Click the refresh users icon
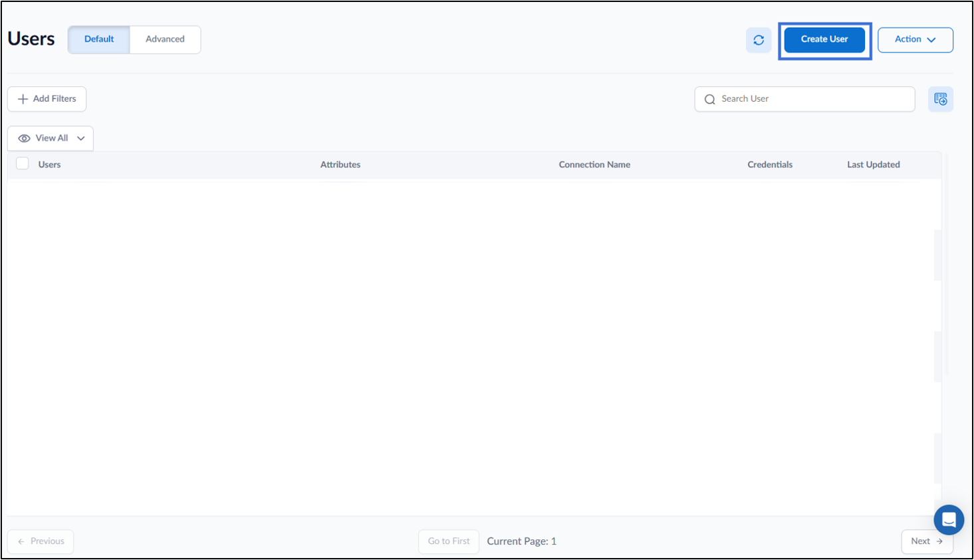This screenshot has height=560, width=974. tap(759, 40)
